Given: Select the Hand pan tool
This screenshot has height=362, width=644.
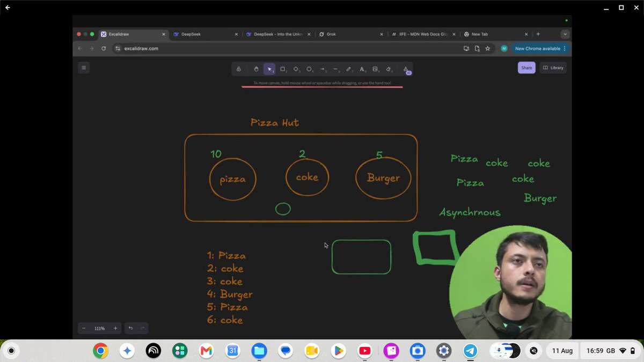Looking at the screenshot, I should [x=256, y=69].
